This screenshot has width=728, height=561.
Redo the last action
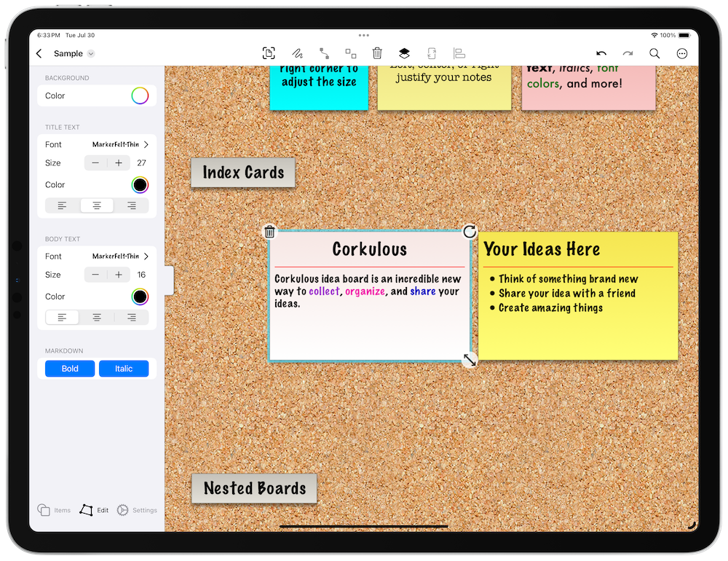tap(628, 53)
